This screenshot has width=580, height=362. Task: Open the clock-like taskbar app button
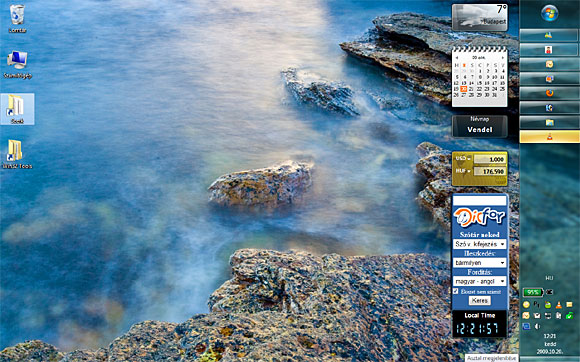click(x=550, y=64)
